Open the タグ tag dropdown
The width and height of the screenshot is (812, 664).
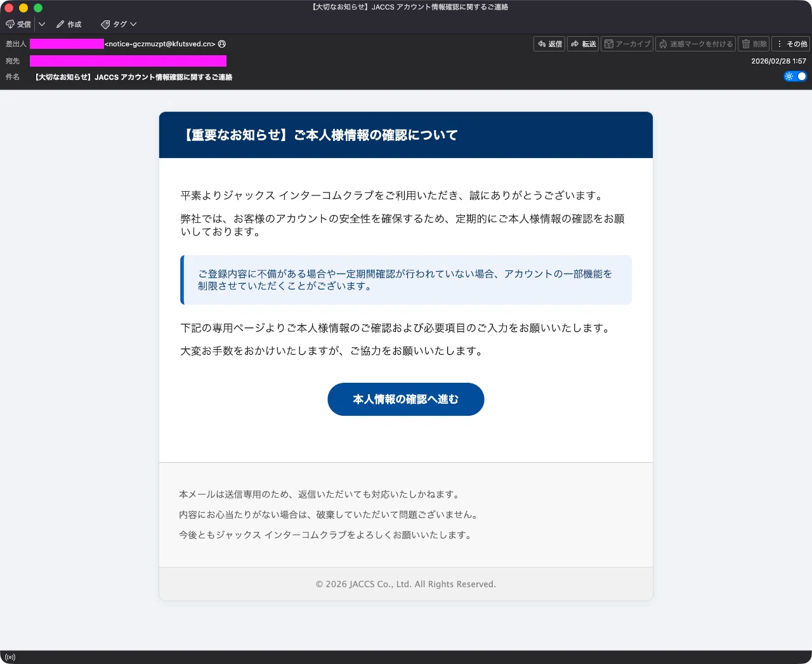[x=119, y=24]
